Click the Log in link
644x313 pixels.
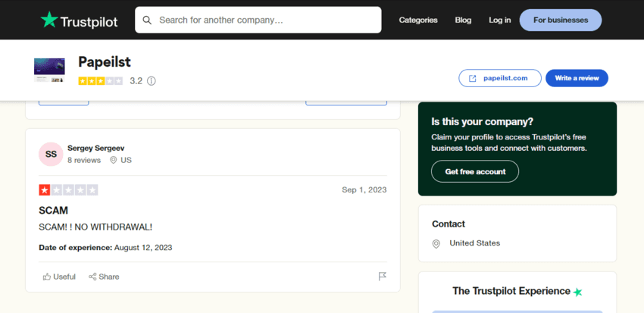(499, 20)
